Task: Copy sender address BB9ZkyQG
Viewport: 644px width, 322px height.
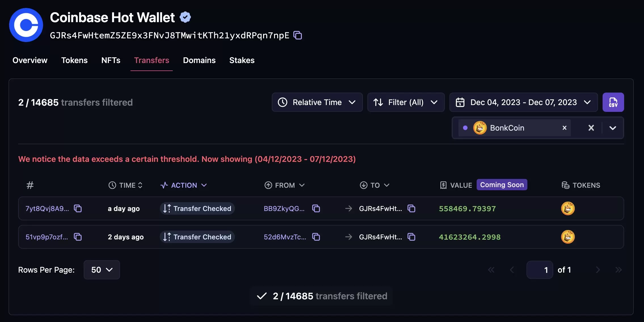Action: click(316, 208)
